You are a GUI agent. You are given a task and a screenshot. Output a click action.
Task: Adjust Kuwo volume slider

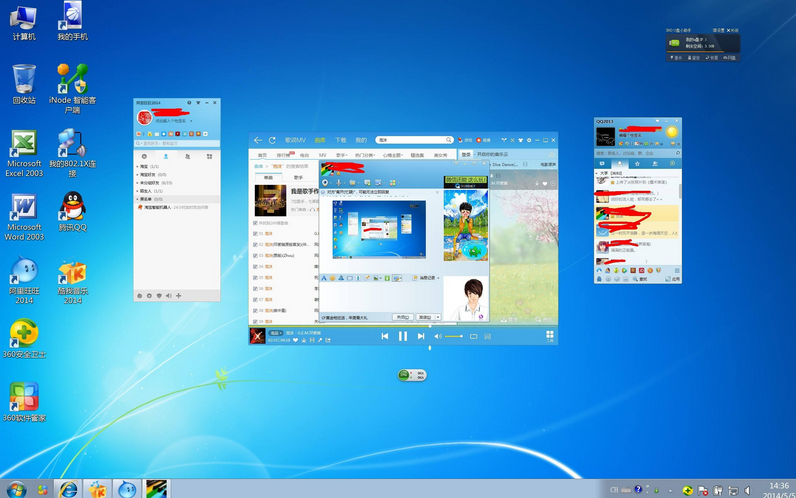click(453, 336)
